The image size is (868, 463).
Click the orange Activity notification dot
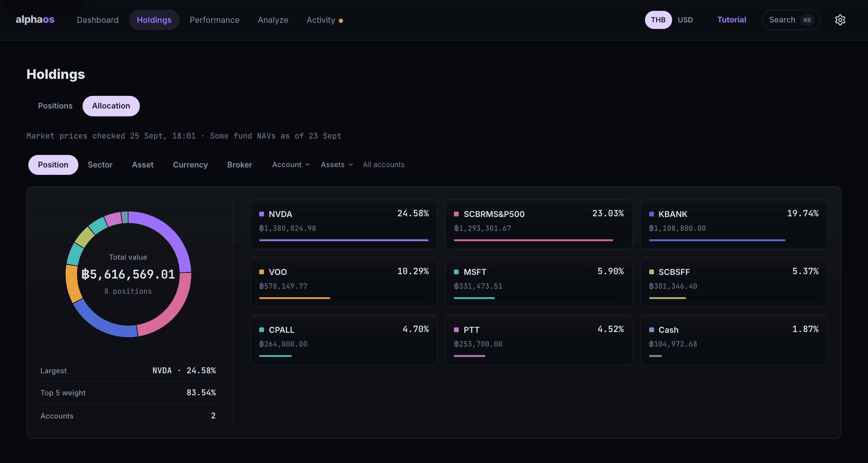click(x=341, y=21)
